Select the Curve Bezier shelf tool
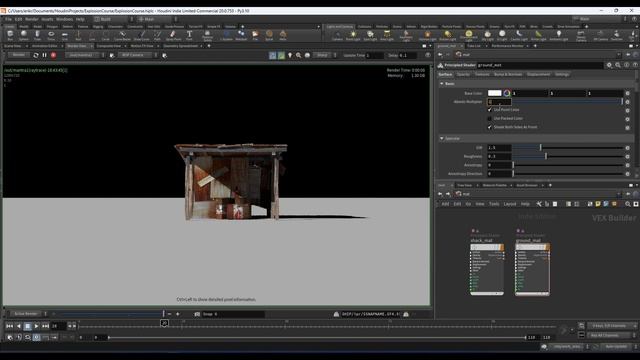 (x=122, y=36)
